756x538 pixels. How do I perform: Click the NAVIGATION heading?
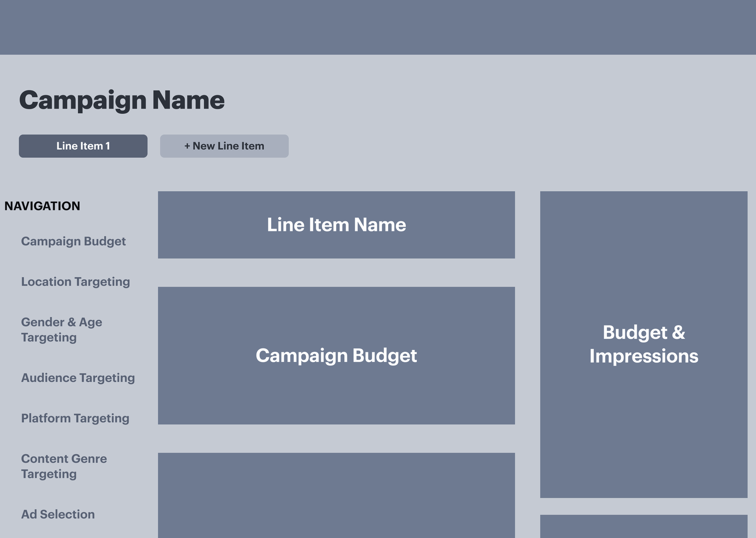[42, 206]
